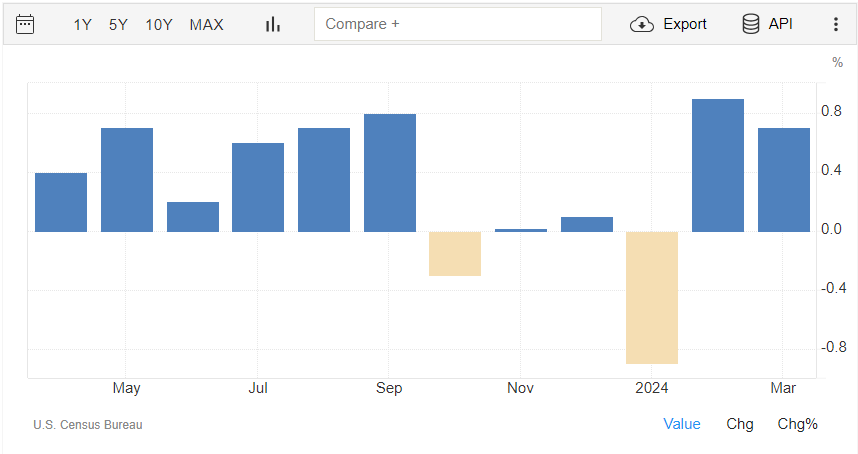Switch to the Chg view
The image size is (858, 454).
click(740, 424)
